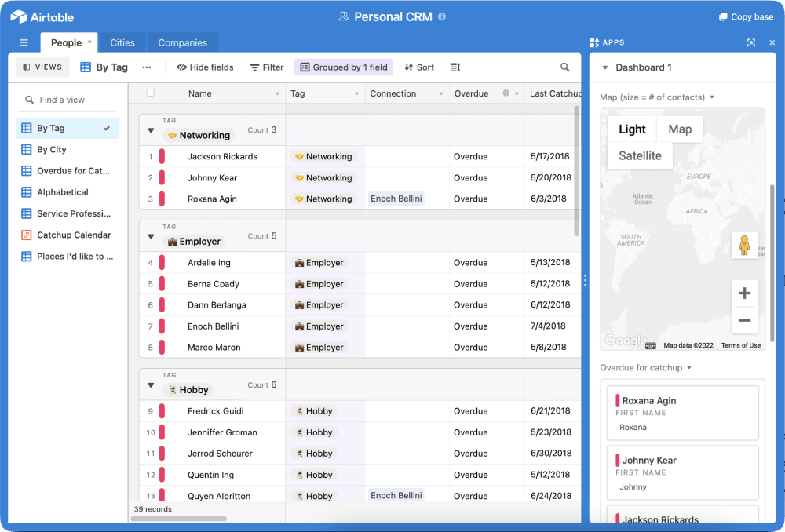Open the Alphabetical view
This screenshot has width=785, height=532.
[x=67, y=192]
